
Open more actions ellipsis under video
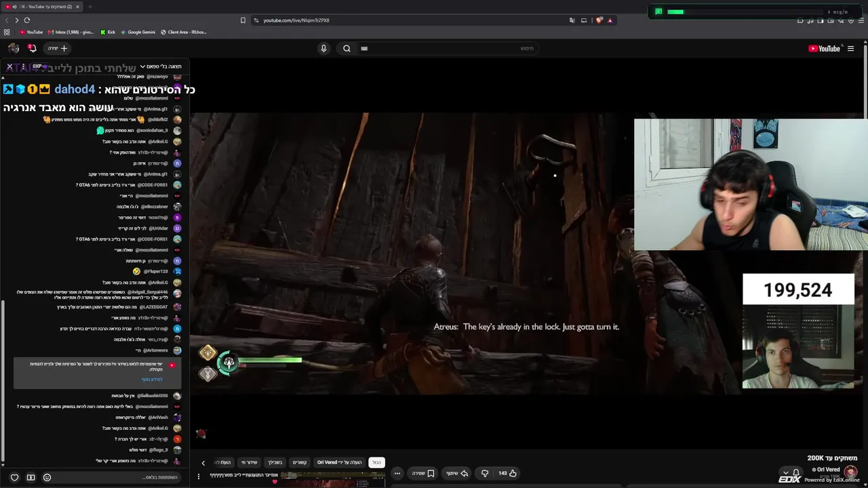pyautogui.click(x=397, y=473)
